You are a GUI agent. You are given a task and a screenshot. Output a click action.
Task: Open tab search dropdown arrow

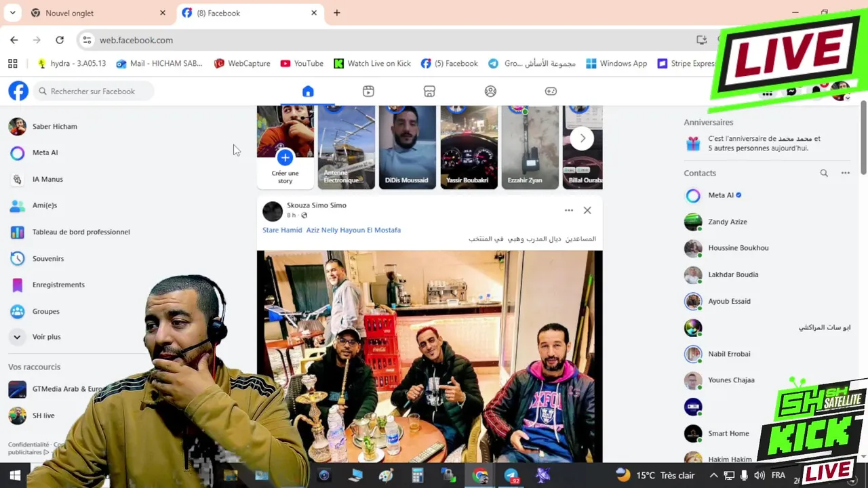click(x=11, y=13)
